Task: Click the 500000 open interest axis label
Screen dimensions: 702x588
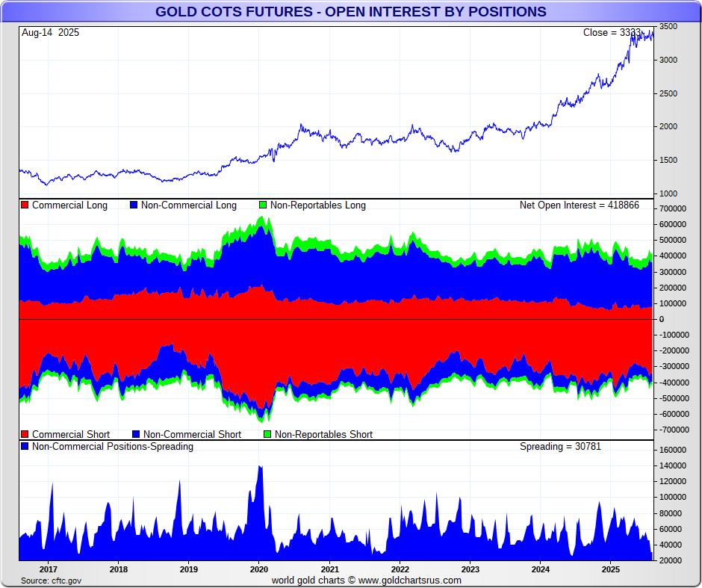Action: (x=673, y=240)
